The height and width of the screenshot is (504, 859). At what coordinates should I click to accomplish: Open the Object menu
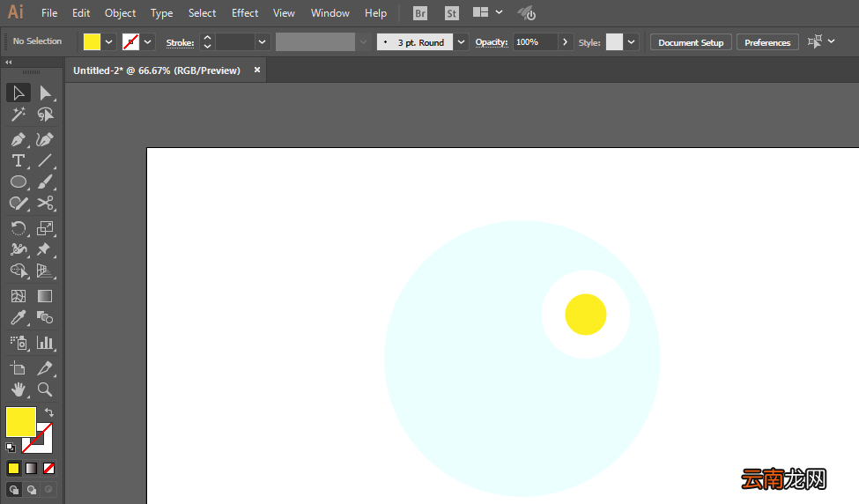pyautogui.click(x=121, y=13)
